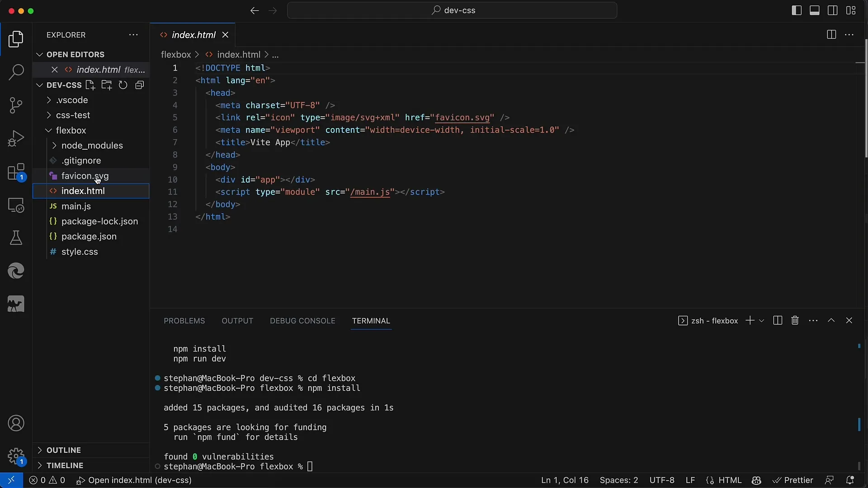868x488 pixels.
Task: Open package.json in file tree
Action: tap(89, 236)
